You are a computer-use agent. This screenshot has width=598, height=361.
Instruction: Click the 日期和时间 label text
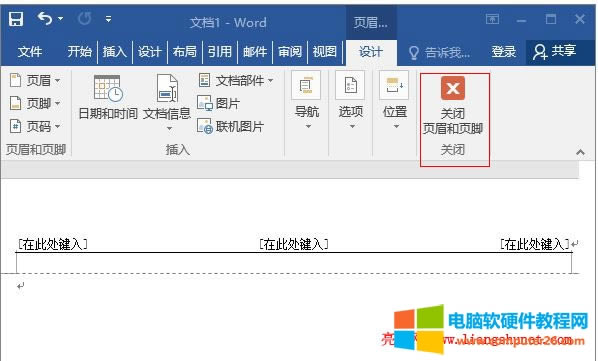tap(108, 113)
